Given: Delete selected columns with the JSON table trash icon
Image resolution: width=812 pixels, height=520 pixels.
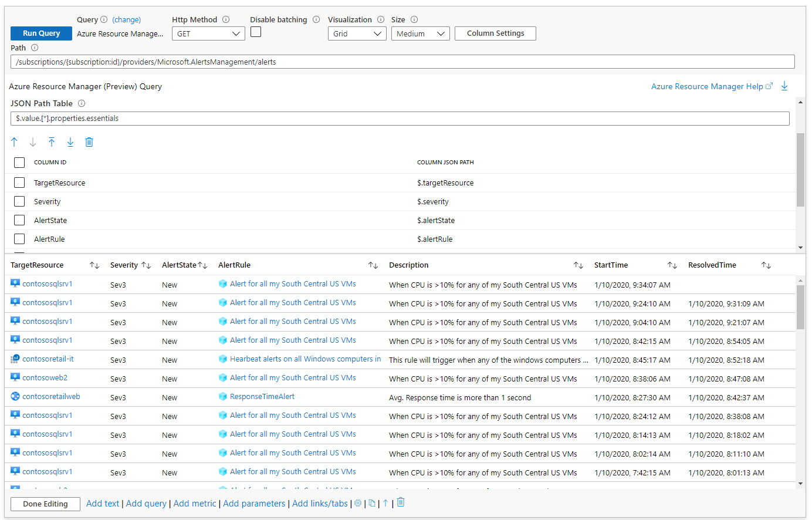Looking at the screenshot, I should click(x=89, y=142).
